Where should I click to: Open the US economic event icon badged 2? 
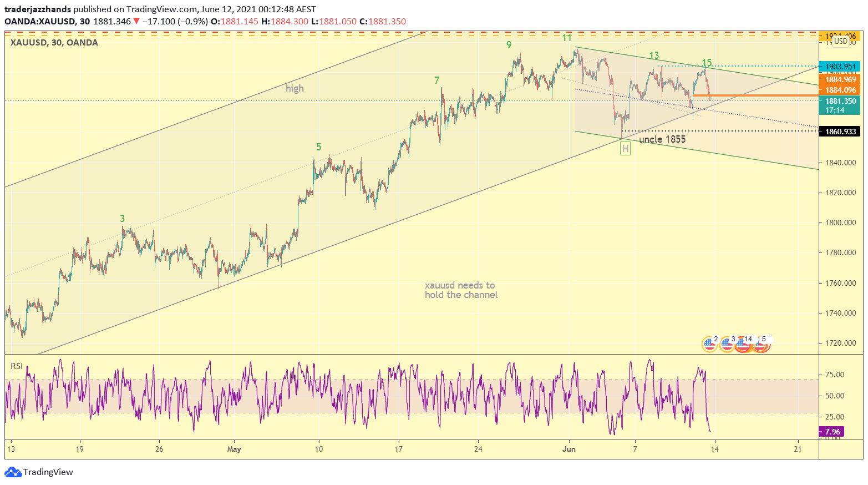tap(709, 344)
